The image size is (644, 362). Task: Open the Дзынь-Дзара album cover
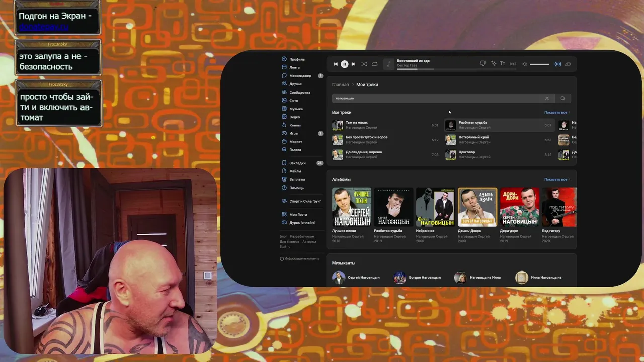477,207
